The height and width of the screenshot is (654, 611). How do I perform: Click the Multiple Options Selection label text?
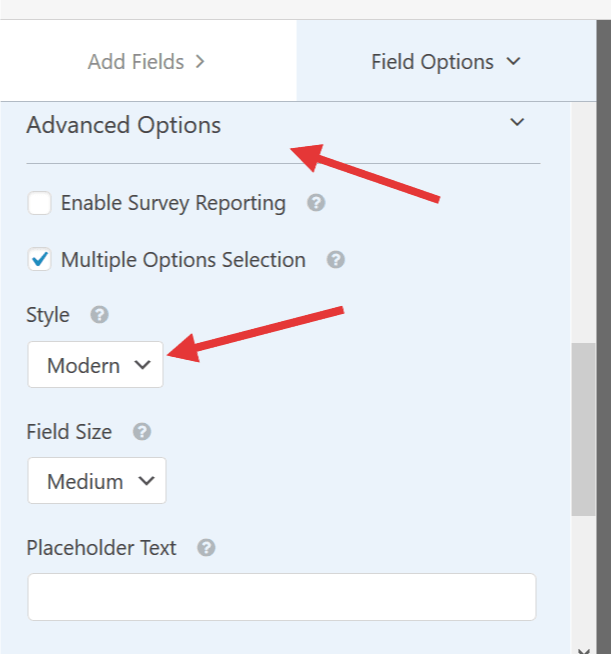(184, 260)
